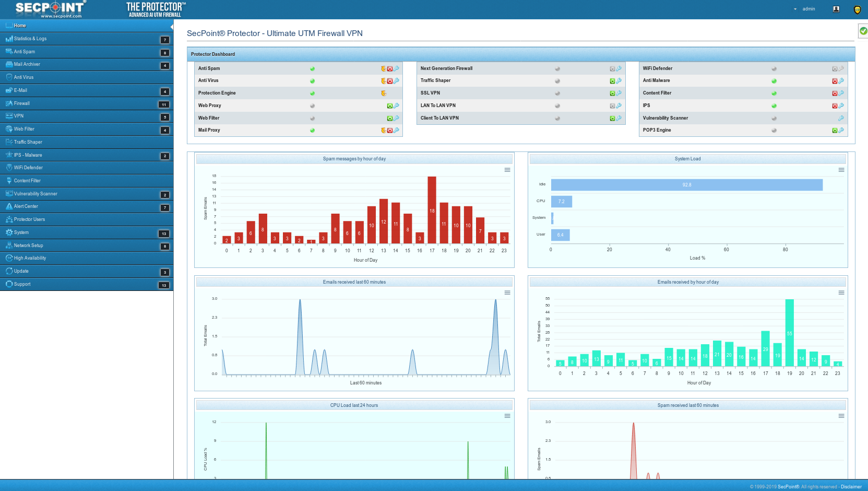868x491 pixels.
Task: Open the System sidebar menu
Action: click(x=87, y=232)
